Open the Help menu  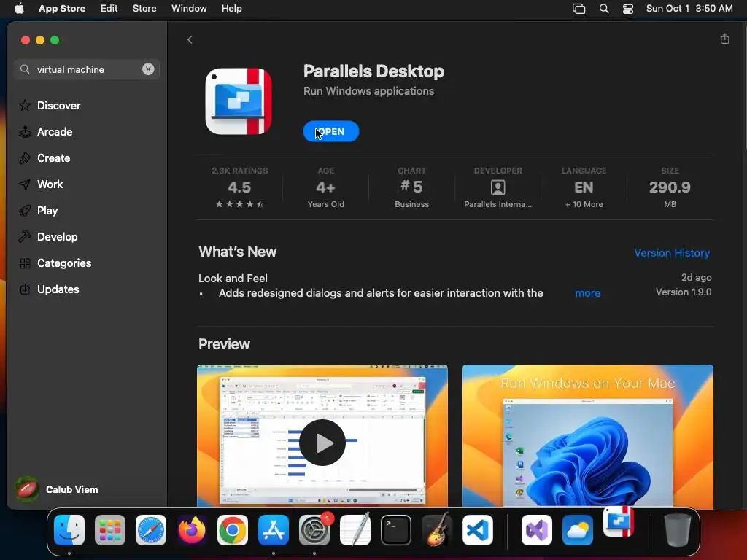(231, 9)
